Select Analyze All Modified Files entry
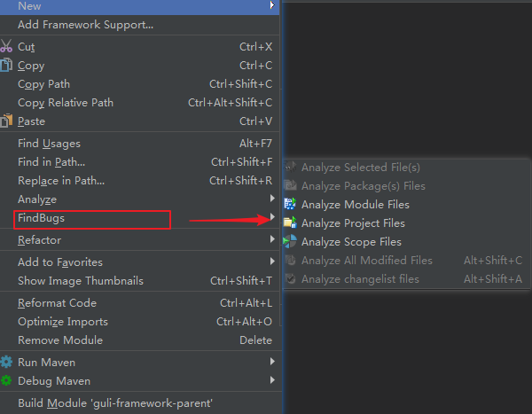This screenshot has height=414, width=532. tap(406, 261)
